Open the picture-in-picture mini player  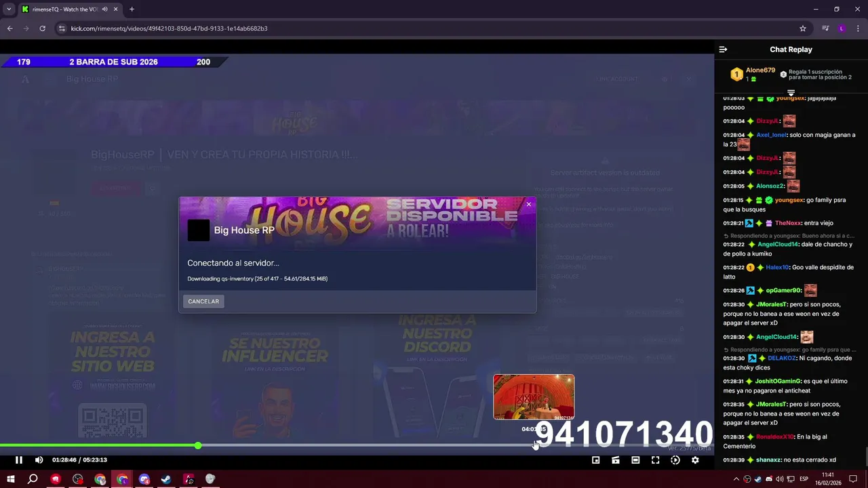(x=595, y=460)
